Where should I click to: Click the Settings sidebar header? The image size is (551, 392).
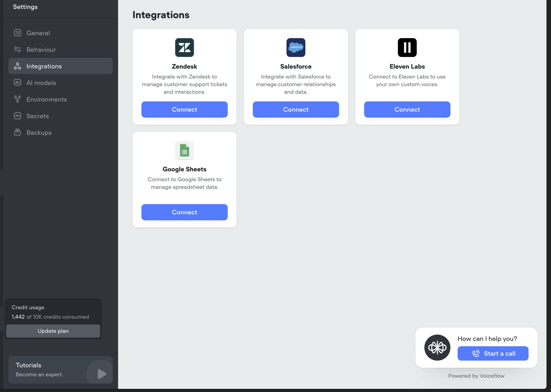(25, 7)
